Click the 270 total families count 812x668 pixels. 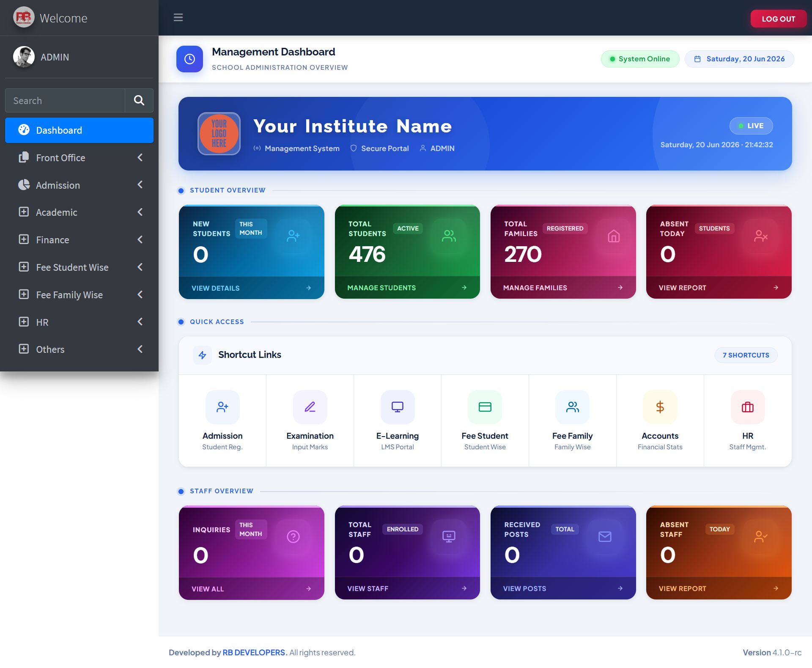pyautogui.click(x=523, y=254)
